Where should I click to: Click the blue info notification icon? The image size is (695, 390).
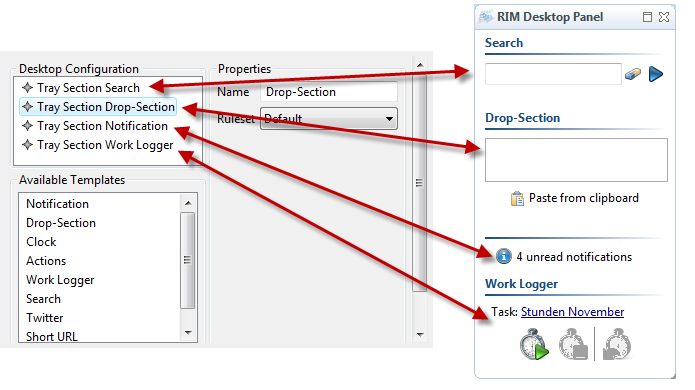[x=504, y=256]
